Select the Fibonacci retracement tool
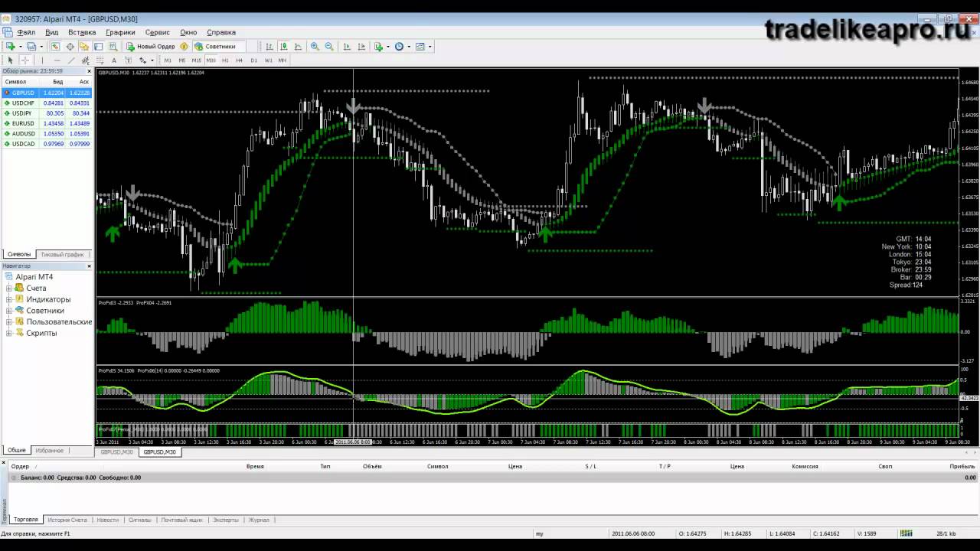This screenshot has width=980, height=551. pos(100,60)
